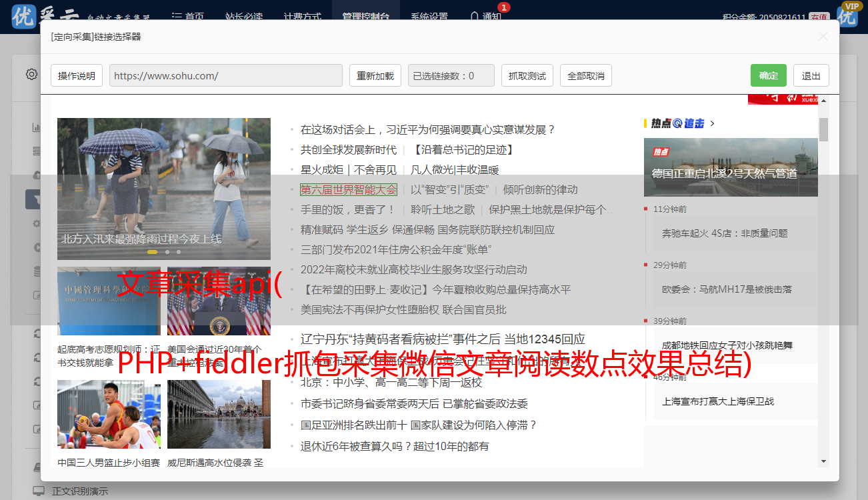868x500 pixels.
Task: Open the basketball players thumbnail
Action: [x=109, y=414]
